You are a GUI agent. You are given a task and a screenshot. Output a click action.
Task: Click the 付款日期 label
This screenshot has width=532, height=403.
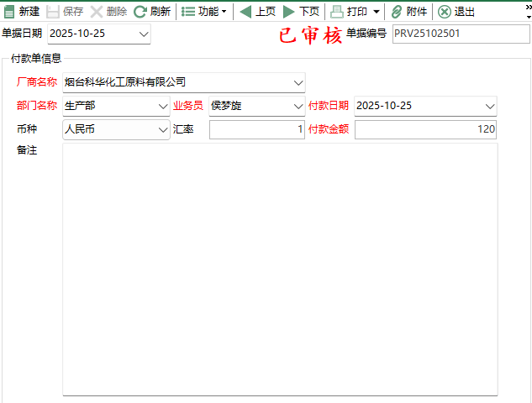click(x=328, y=106)
